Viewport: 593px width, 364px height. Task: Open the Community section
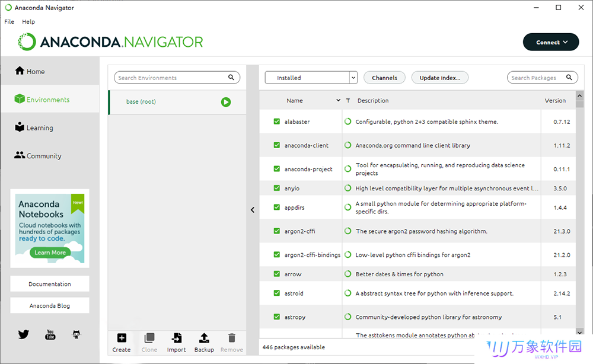[50, 155]
